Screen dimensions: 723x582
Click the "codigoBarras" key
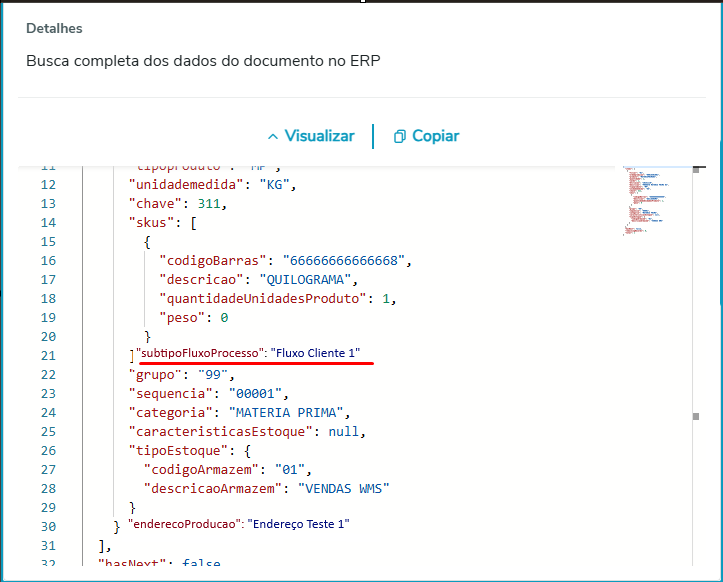213,261
